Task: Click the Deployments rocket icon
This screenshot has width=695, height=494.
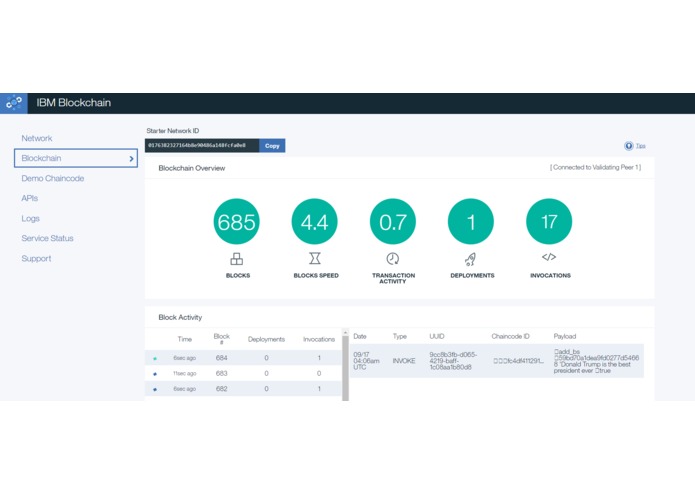Action: (471, 259)
